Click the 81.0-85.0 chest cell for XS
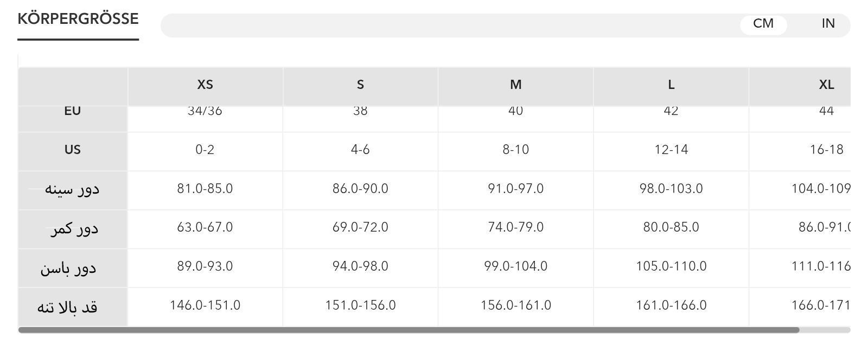 (205, 189)
